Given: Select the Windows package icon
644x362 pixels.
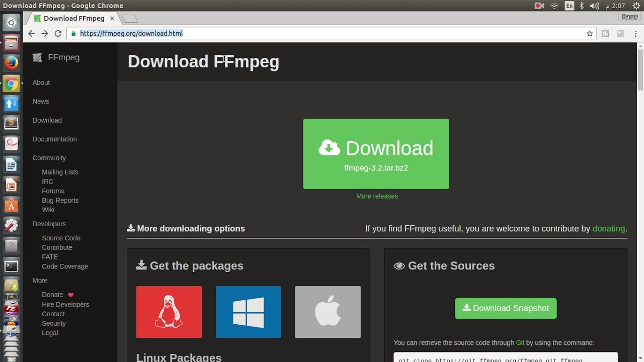Looking at the screenshot, I should click(249, 312).
